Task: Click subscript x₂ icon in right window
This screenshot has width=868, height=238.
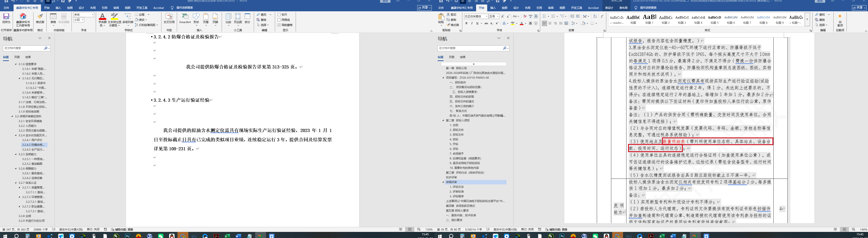Action: tap(492, 23)
